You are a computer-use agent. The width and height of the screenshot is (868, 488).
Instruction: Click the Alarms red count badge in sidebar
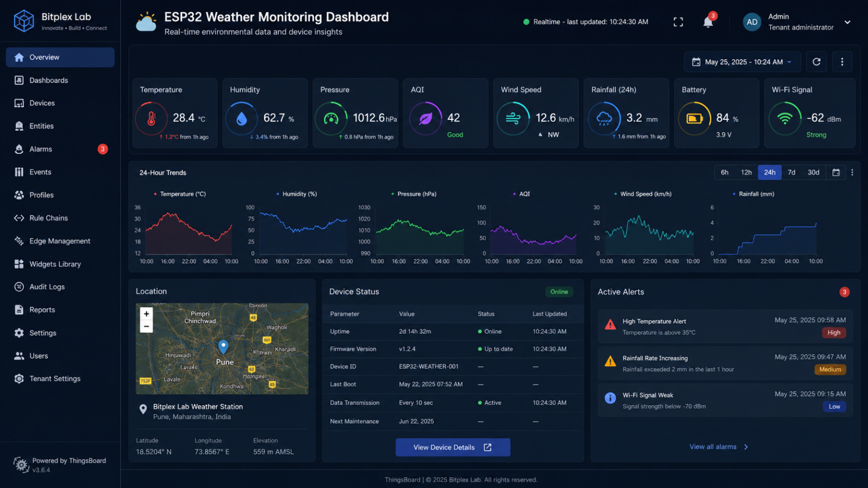point(103,149)
